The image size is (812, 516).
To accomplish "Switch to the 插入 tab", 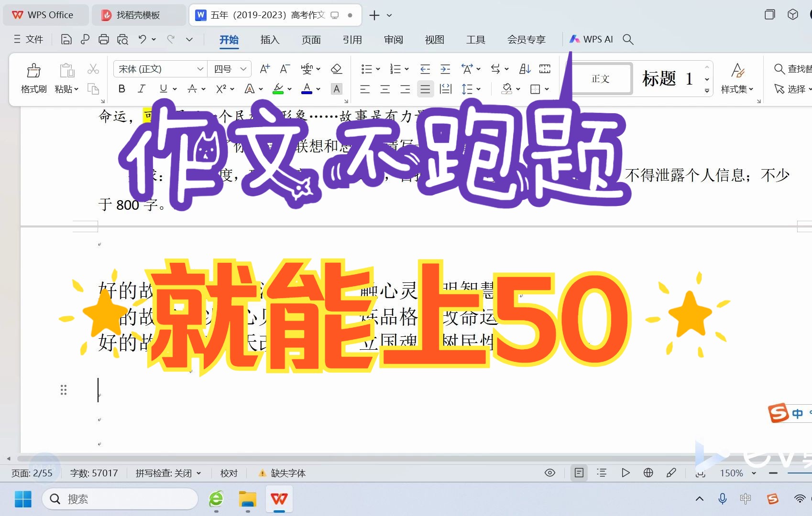I will (270, 40).
